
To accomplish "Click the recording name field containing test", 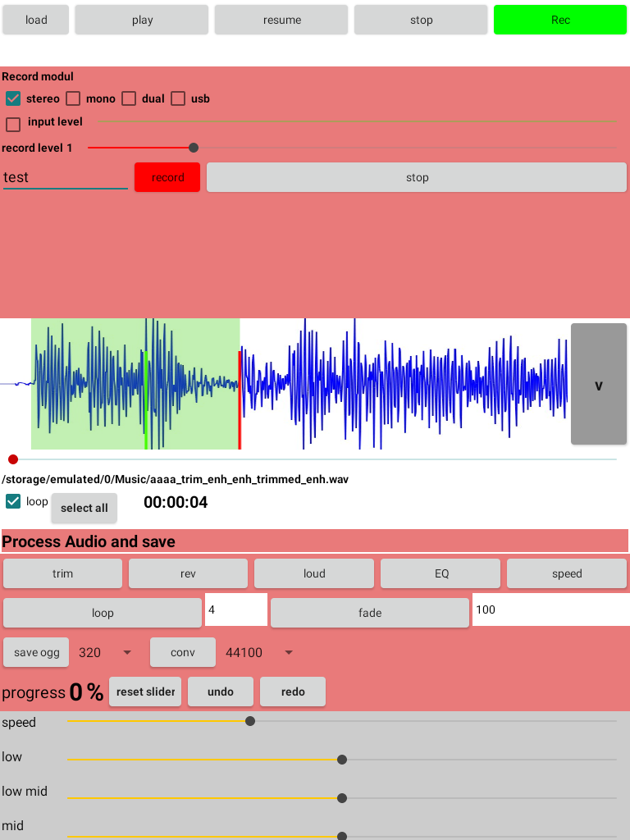I will click(x=65, y=177).
